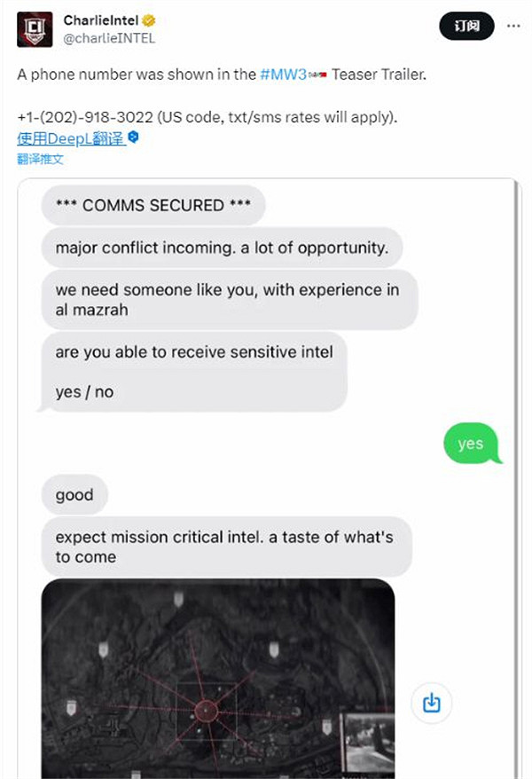Screen dimensions: 532x779
Task: Click the 'COMMS SECURED' message bubble
Action: 153,205
